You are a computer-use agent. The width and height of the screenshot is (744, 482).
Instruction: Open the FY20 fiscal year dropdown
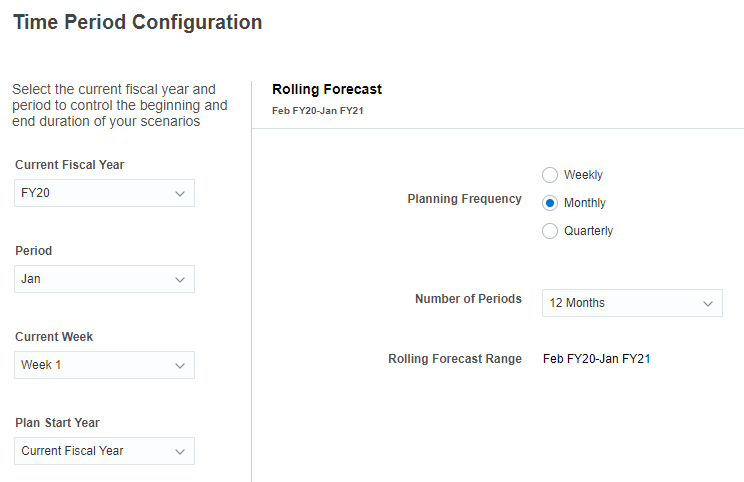[x=95, y=193]
